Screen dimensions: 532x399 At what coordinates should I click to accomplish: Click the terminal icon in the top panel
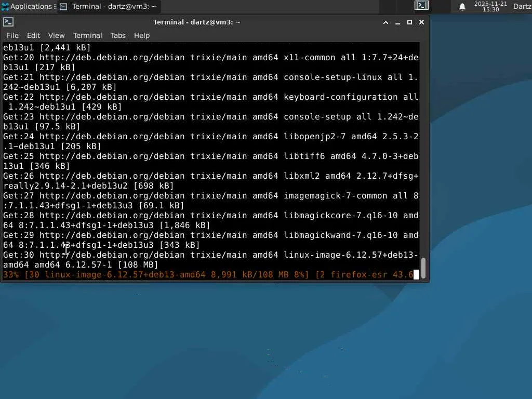click(x=421, y=5)
